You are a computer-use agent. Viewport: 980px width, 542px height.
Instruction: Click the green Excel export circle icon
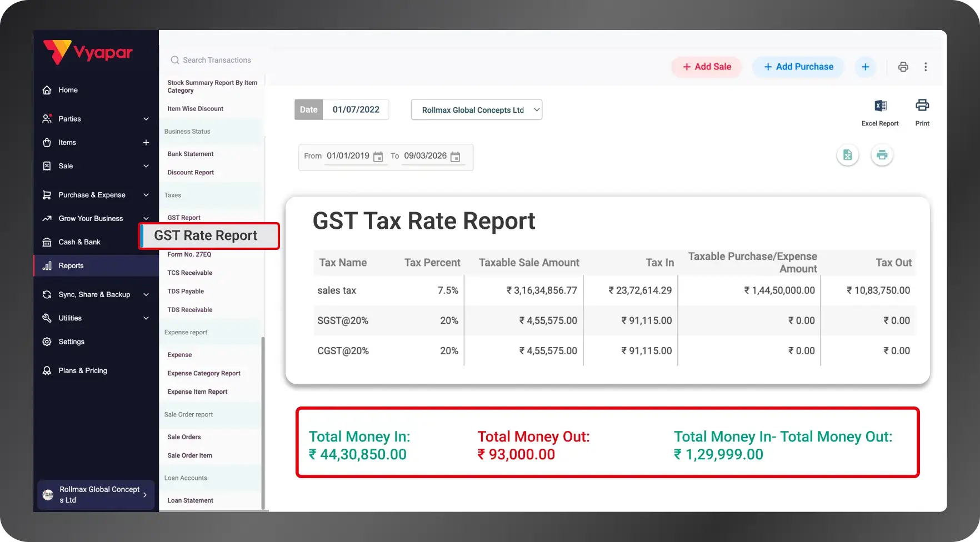click(x=847, y=155)
